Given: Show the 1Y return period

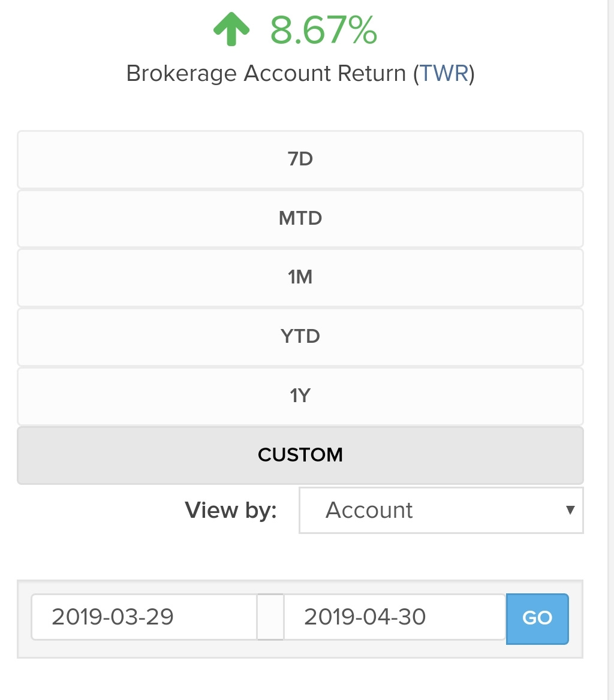Looking at the screenshot, I should pos(300,396).
